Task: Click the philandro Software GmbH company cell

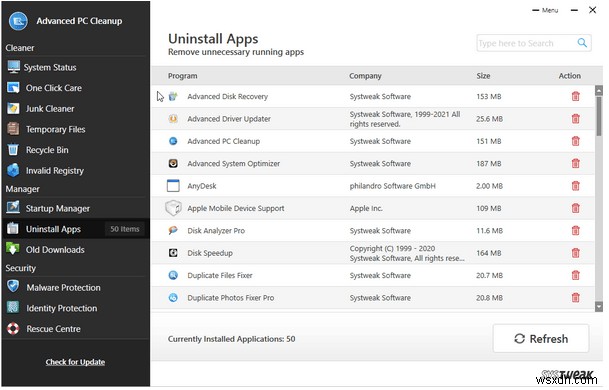Action: point(392,186)
